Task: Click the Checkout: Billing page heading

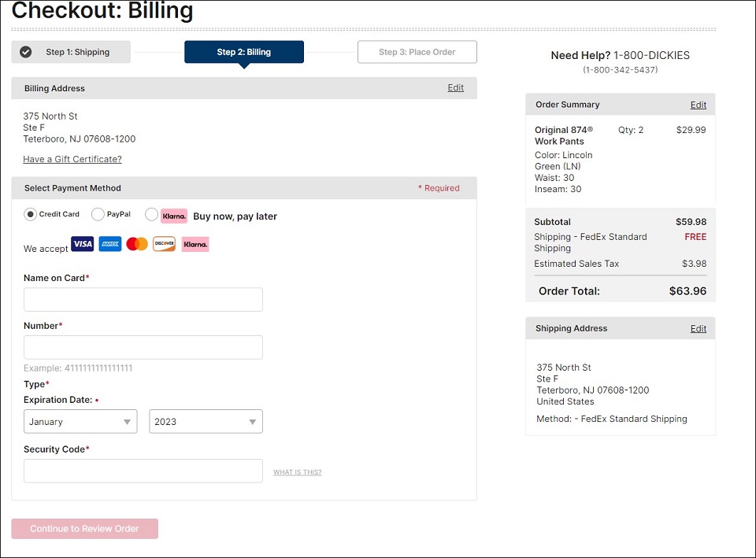Action: (102, 10)
